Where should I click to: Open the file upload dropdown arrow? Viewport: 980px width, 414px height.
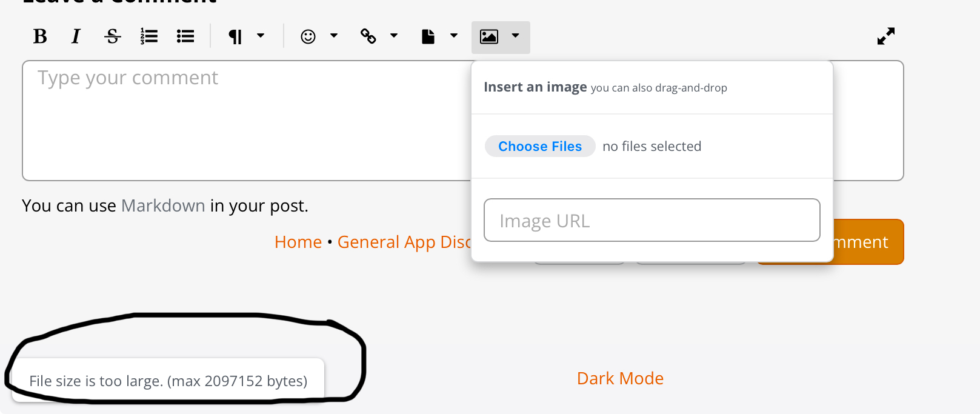point(454,36)
